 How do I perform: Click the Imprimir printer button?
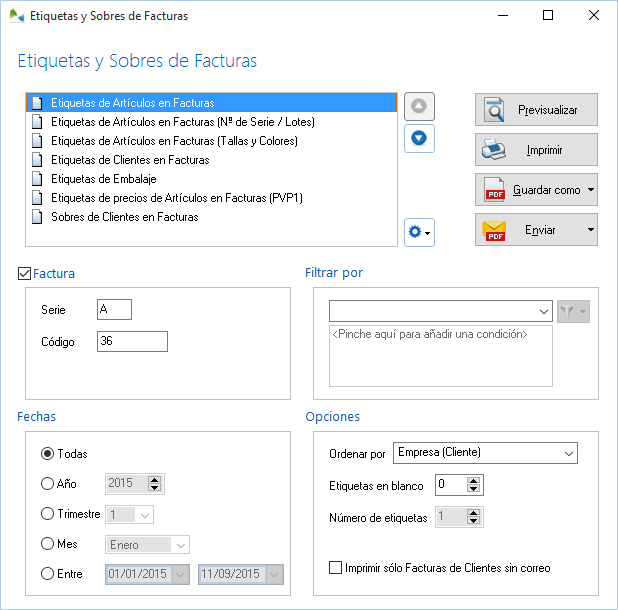coord(536,150)
